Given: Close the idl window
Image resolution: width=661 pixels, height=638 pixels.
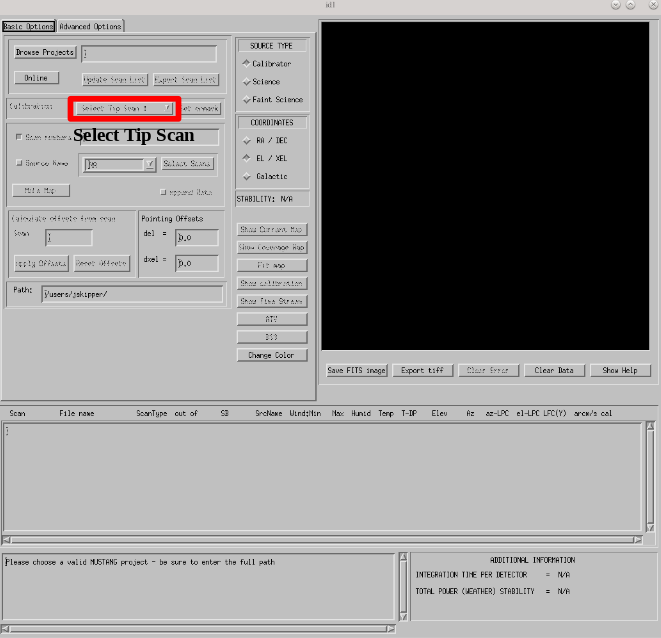Looking at the screenshot, I should (653, 5).
